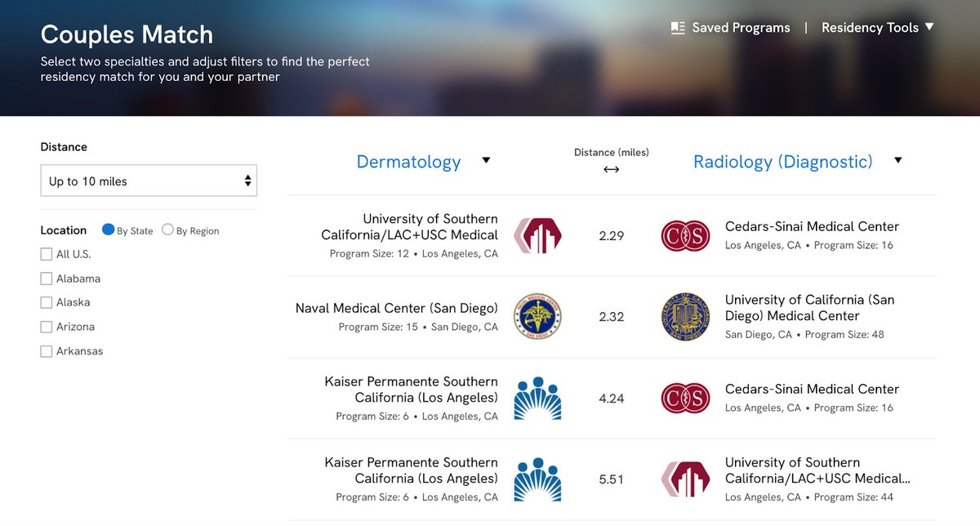Viewport: 980px width, 526px height.
Task: Open Naval Medical Center (San Diego) program
Action: (396, 308)
